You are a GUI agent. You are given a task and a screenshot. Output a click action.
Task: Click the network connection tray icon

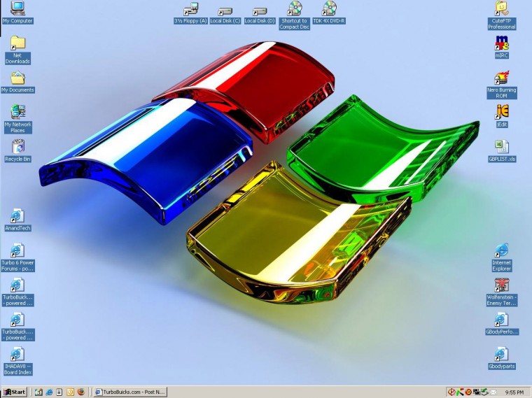pyautogui.click(x=477, y=392)
